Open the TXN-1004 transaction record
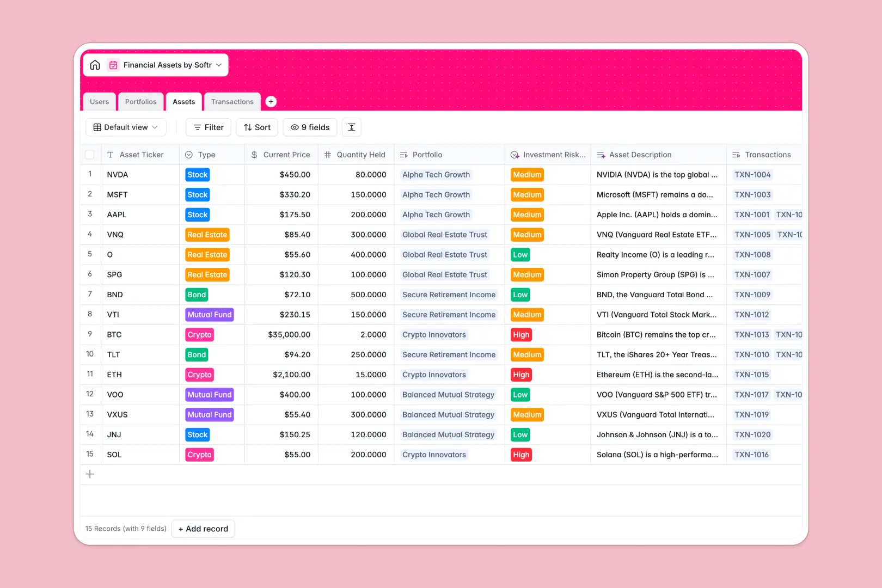882x588 pixels. click(752, 174)
